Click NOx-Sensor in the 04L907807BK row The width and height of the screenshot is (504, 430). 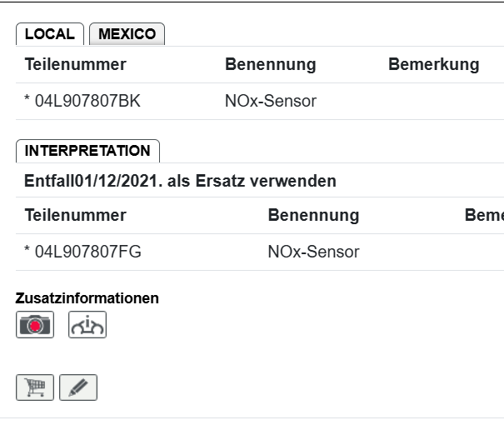click(x=271, y=102)
